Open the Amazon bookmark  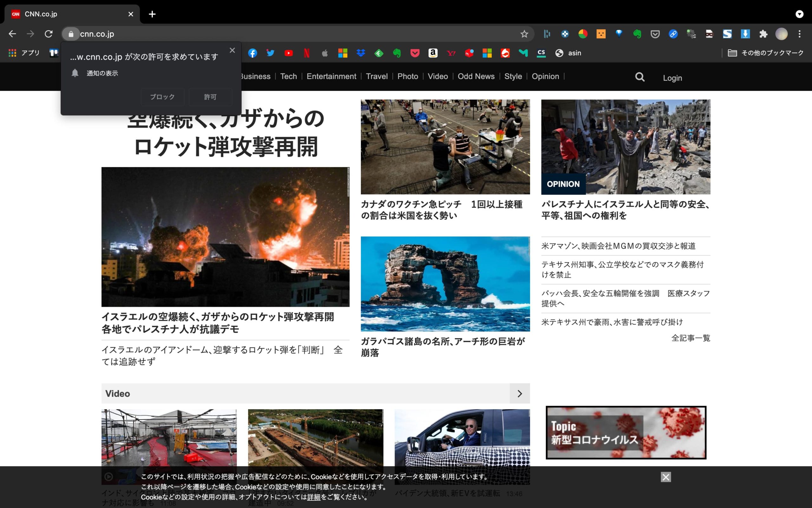433,53
